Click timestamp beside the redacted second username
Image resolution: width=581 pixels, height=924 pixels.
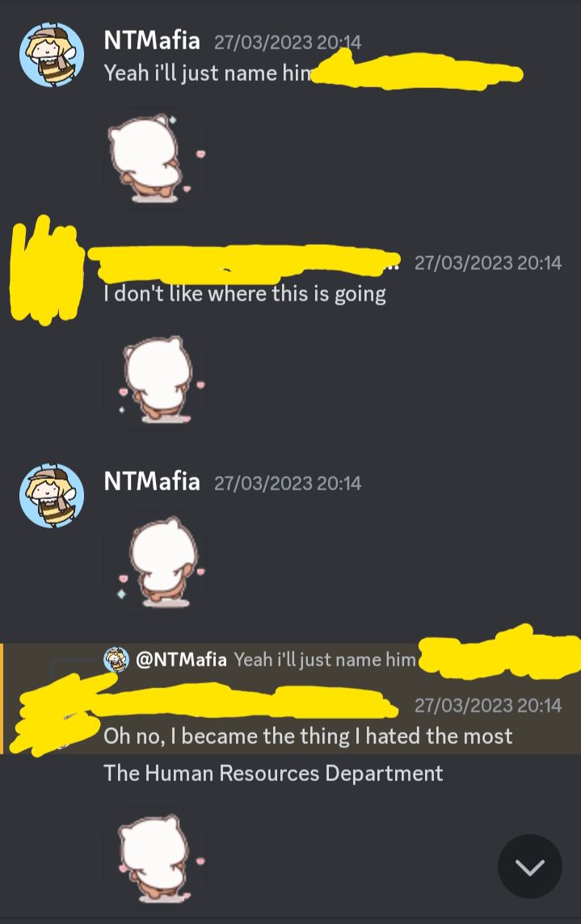[x=488, y=262]
